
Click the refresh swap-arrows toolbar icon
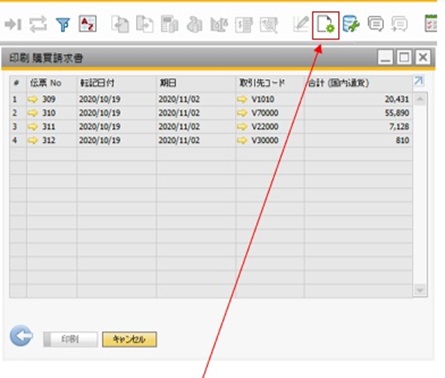[38, 25]
